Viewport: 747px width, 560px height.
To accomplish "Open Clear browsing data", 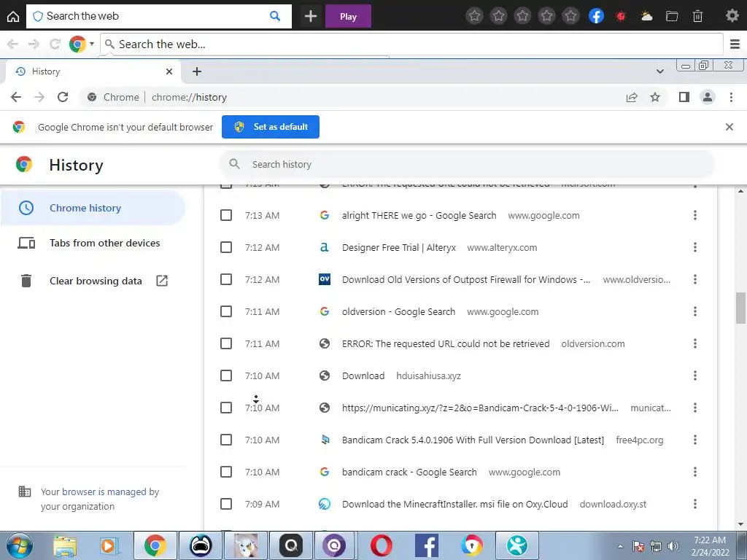I will point(93,281).
